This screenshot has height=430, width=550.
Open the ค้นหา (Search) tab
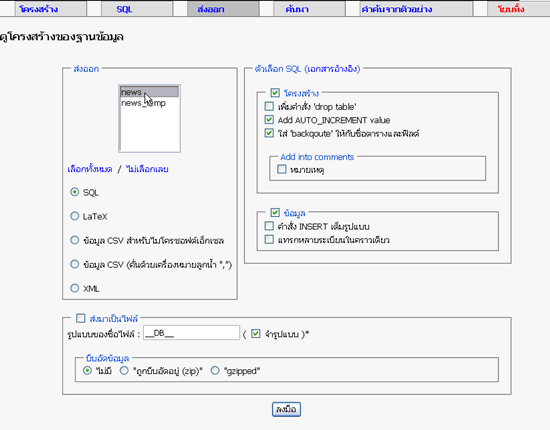(297, 9)
